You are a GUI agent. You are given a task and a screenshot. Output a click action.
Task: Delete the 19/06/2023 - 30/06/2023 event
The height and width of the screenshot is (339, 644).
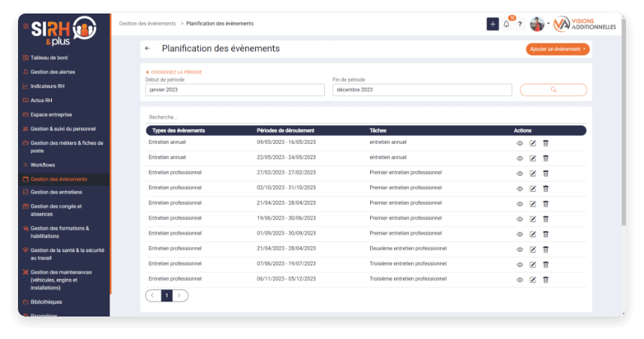click(x=546, y=219)
